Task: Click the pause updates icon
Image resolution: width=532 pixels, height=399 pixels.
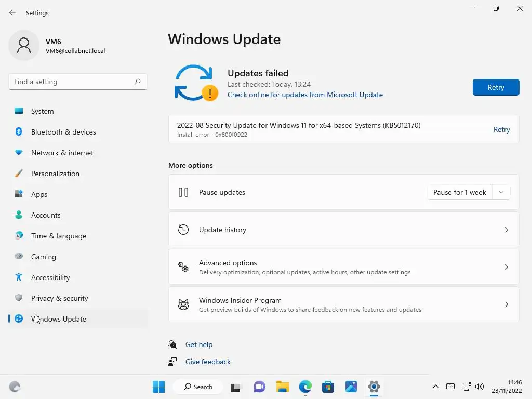Action: coord(183,192)
